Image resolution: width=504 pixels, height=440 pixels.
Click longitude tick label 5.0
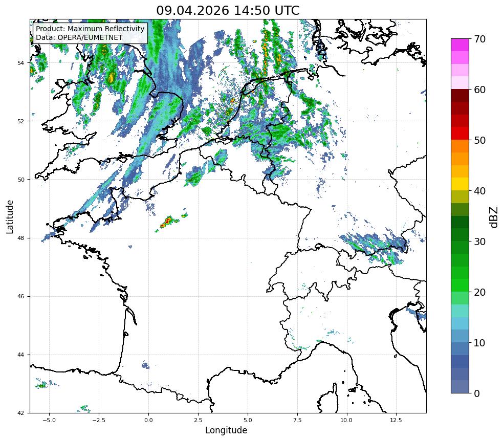[248, 420]
